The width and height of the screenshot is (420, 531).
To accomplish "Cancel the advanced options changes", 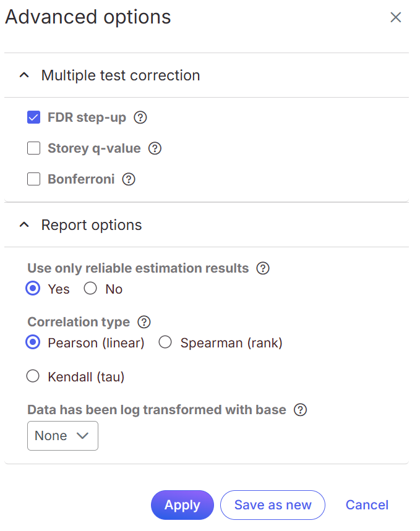I will coord(367,505).
